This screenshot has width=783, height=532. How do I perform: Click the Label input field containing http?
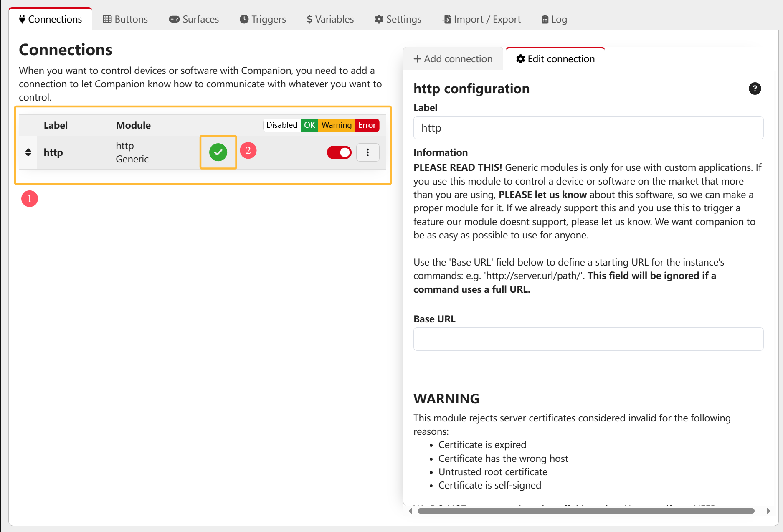tap(588, 128)
